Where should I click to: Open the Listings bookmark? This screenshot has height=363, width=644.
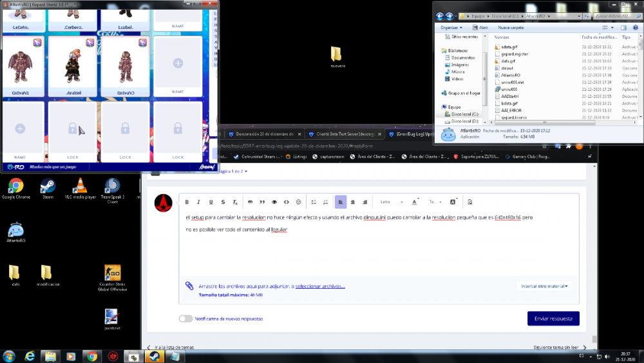click(x=296, y=157)
